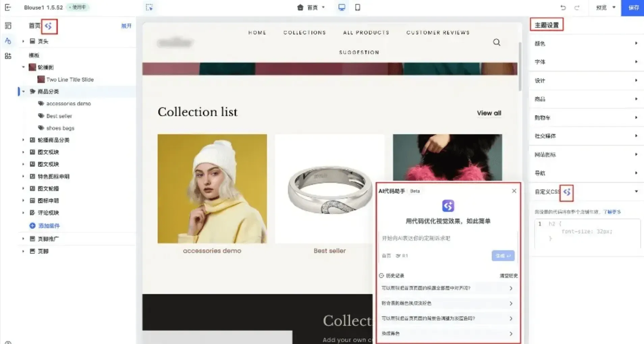644x344 pixels.
Task: Click the ALL PRODUCTS navigation menu item
Action: (x=366, y=32)
